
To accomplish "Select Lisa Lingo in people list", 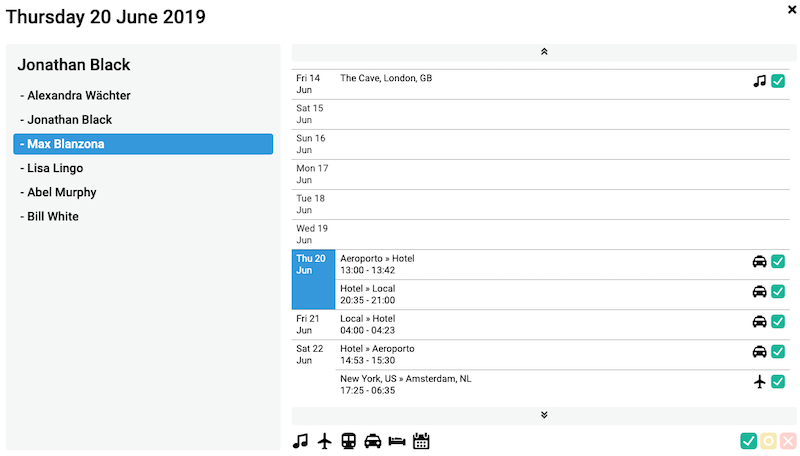I will pos(143,168).
